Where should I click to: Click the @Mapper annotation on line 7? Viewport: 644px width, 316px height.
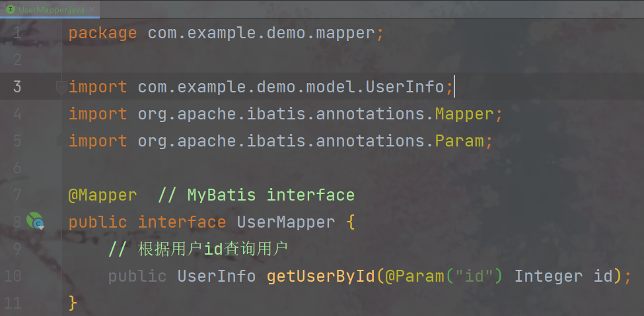pos(102,195)
